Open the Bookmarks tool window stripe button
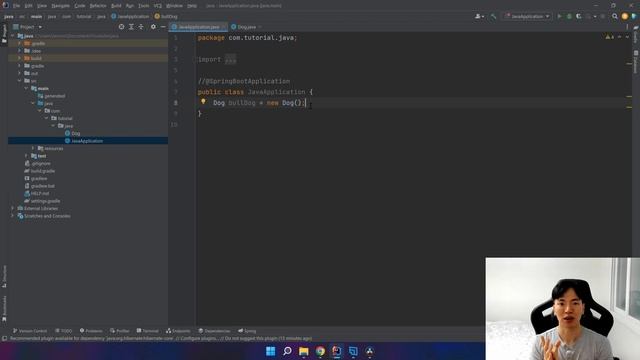This screenshot has height=360, width=640. click(4, 308)
